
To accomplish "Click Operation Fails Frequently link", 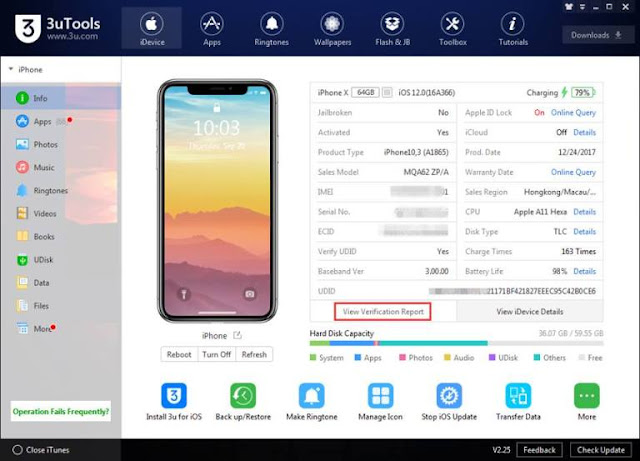I will click(x=61, y=411).
